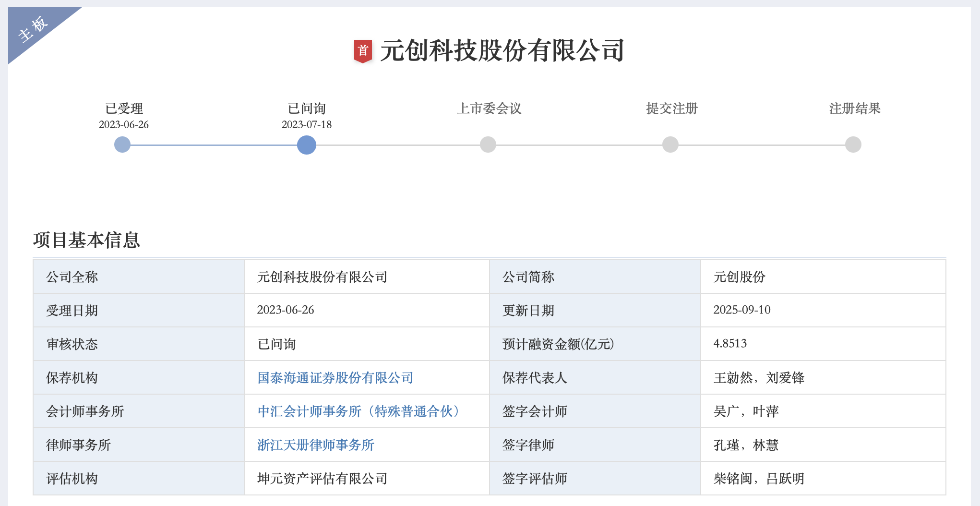Viewport: 980px width, 506px height.
Task: Select the 注册结果 timeline node
Action: tap(853, 145)
